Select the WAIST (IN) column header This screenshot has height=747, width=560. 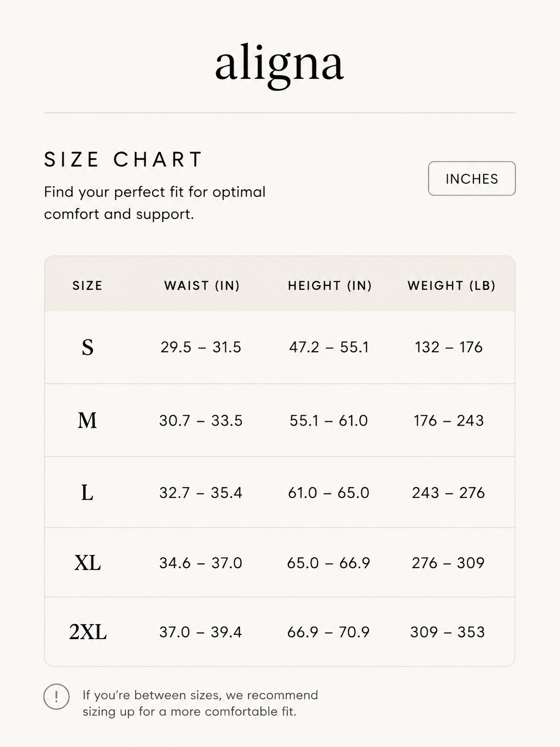[x=202, y=286]
